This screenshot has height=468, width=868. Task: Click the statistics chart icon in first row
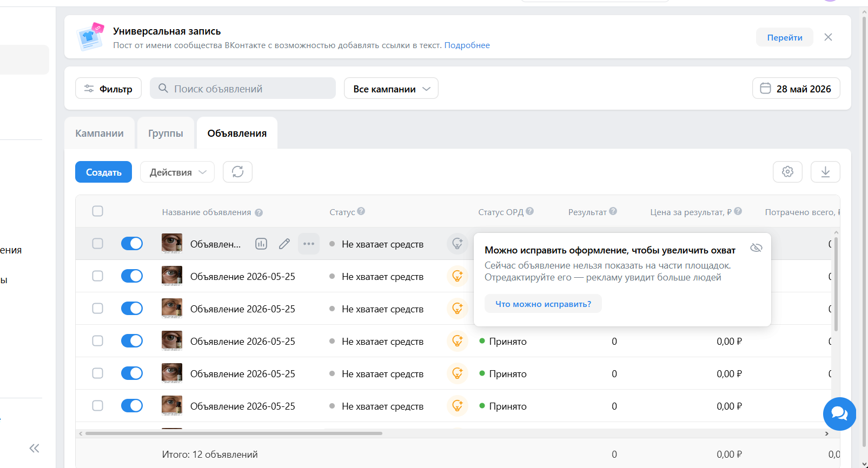tap(261, 244)
